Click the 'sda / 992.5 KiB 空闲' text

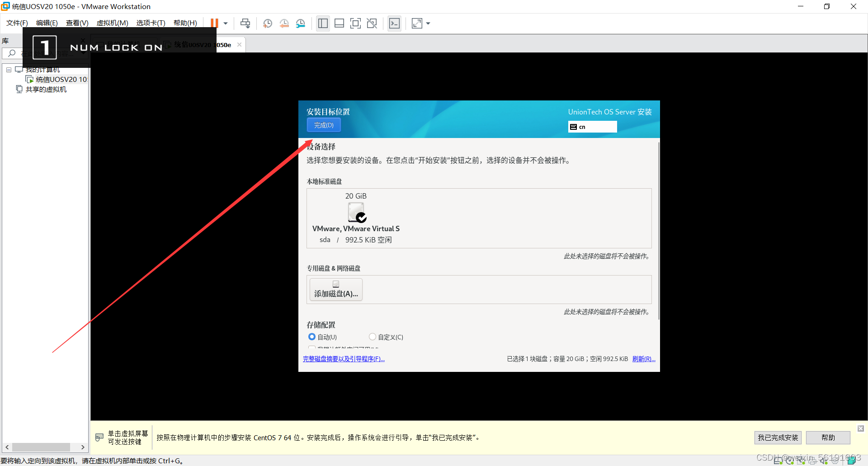point(356,240)
